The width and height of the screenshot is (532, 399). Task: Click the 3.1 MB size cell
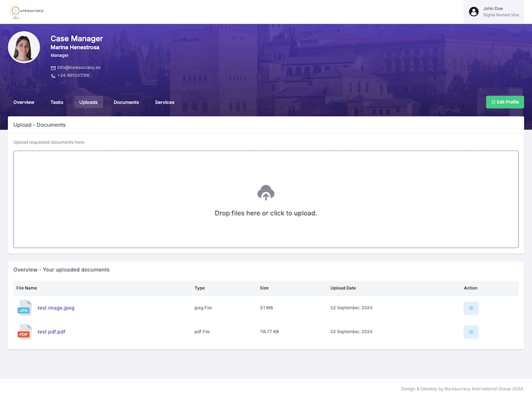click(x=267, y=308)
